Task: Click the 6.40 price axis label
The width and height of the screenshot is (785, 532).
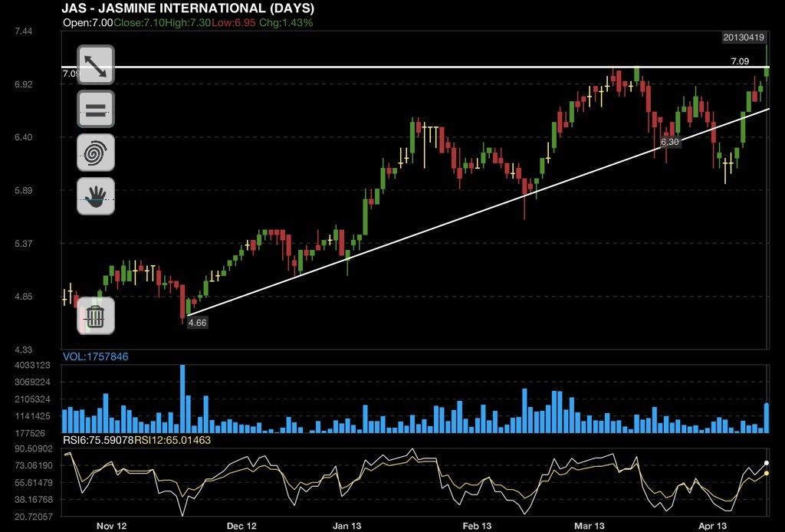Action: pos(24,137)
